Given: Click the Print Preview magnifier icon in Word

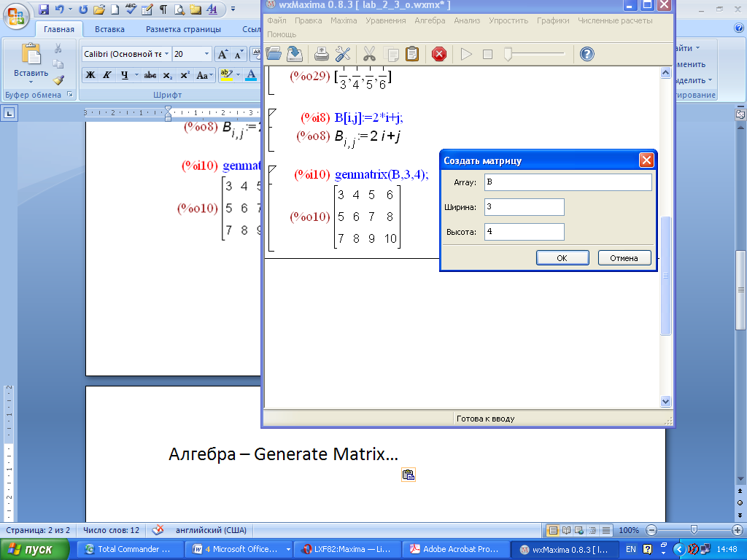Looking at the screenshot, I should (179, 9).
